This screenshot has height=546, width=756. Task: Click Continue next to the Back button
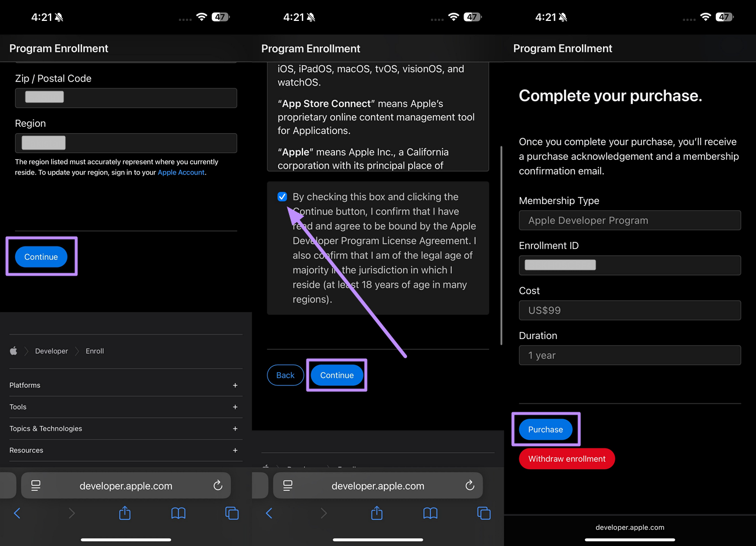coord(337,375)
